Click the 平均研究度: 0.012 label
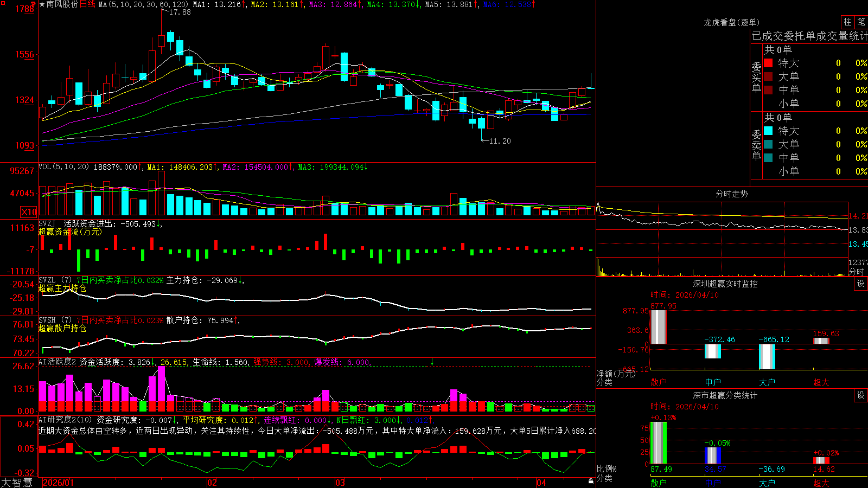Image resolution: width=868 pixels, height=488 pixels. [220, 420]
